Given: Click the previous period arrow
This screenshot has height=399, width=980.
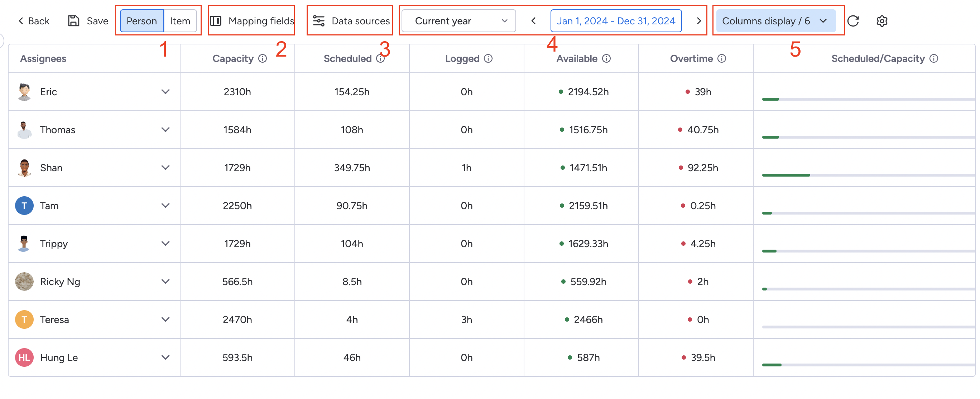Looking at the screenshot, I should 533,21.
